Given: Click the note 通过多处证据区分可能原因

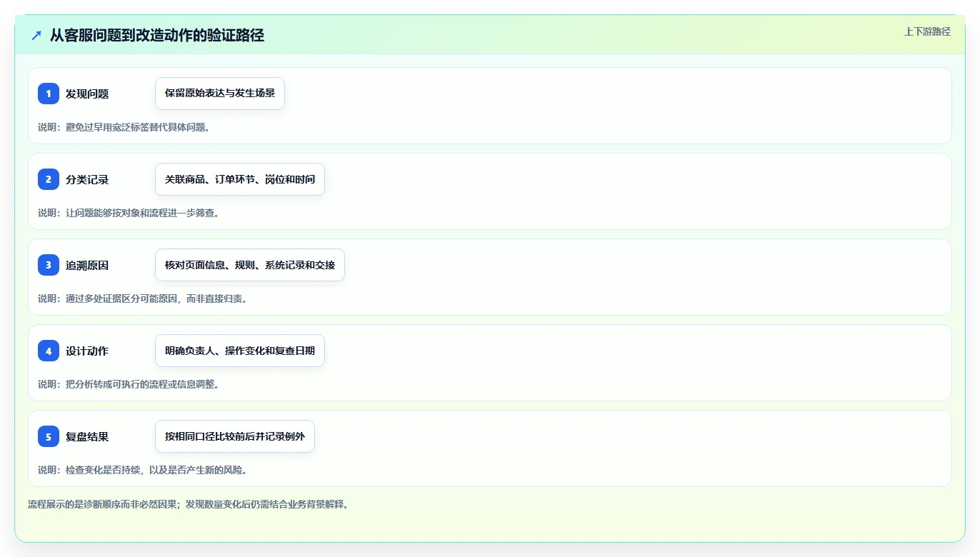Looking at the screenshot, I should pos(121,298).
